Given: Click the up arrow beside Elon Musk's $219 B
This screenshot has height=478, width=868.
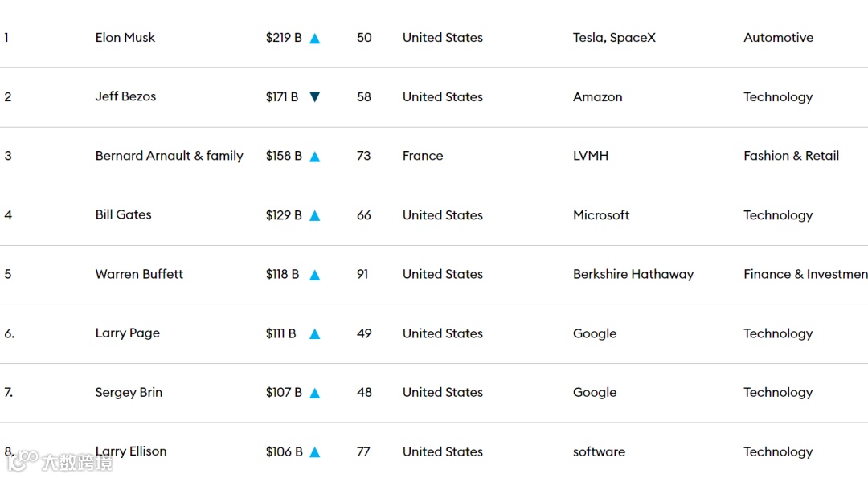Looking at the screenshot, I should [315, 39].
